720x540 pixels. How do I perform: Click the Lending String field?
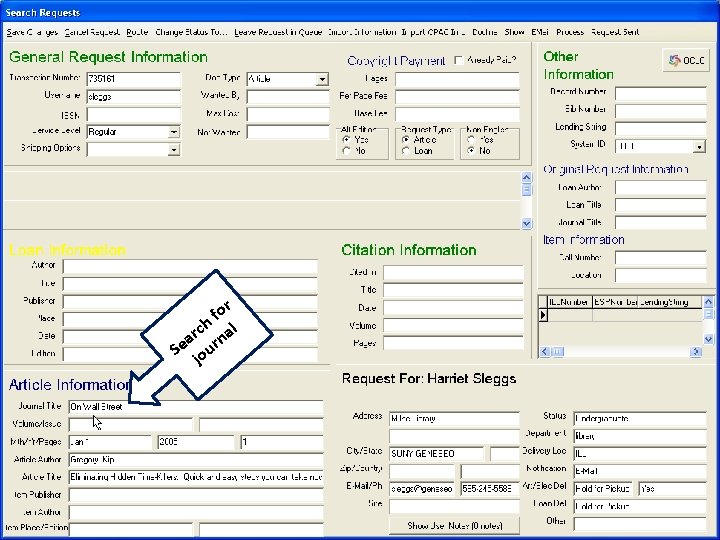tap(661, 129)
